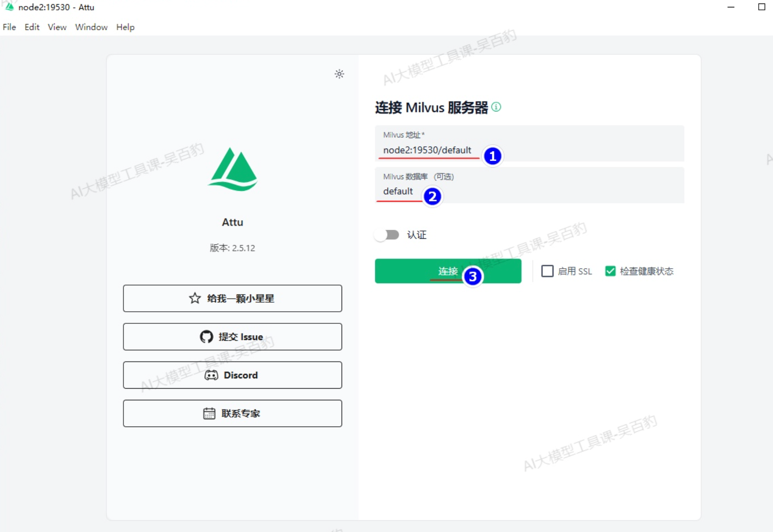Screen dimensions: 773x532
Task: Open the View menu
Action: pos(57,27)
